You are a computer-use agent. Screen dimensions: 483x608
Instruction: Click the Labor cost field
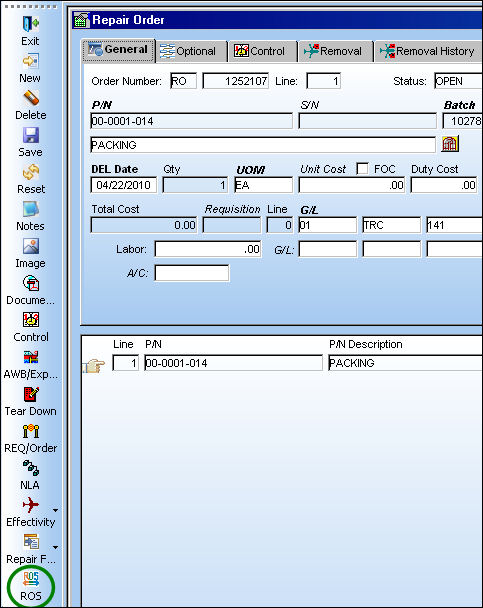[208, 249]
